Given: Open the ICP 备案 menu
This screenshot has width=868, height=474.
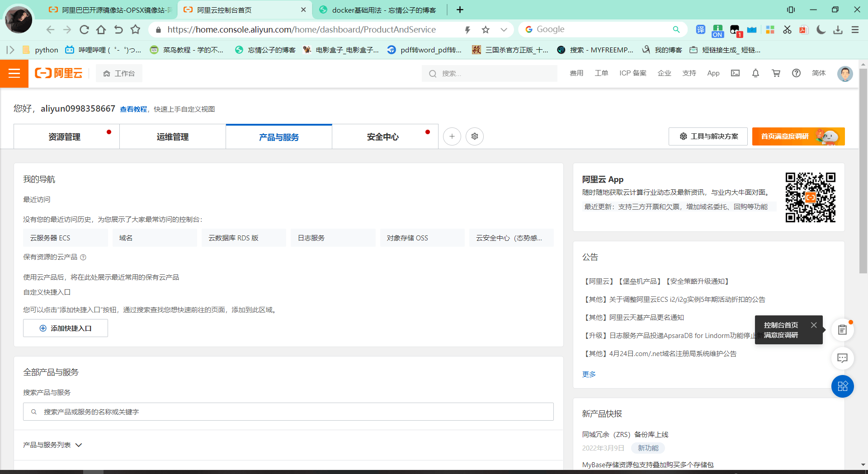Looking at the screenshot, I should pos(633,73).
